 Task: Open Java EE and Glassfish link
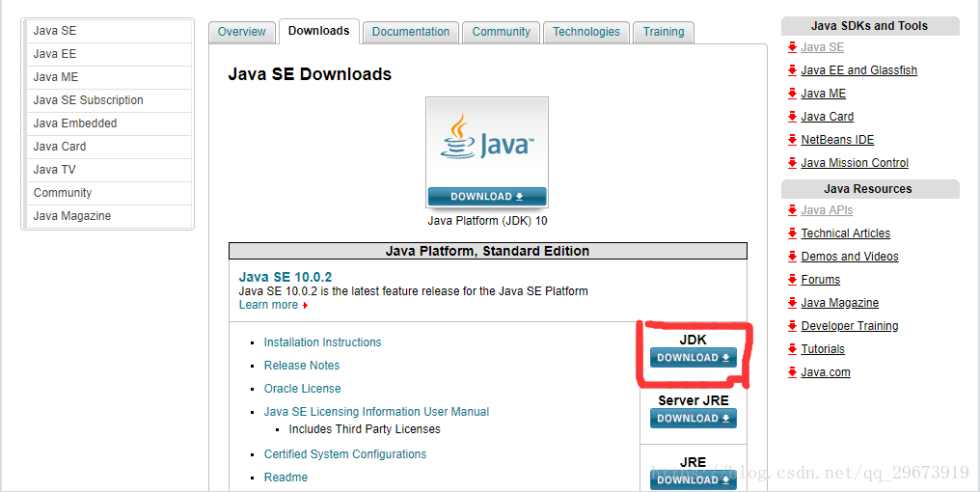point(858,70)
